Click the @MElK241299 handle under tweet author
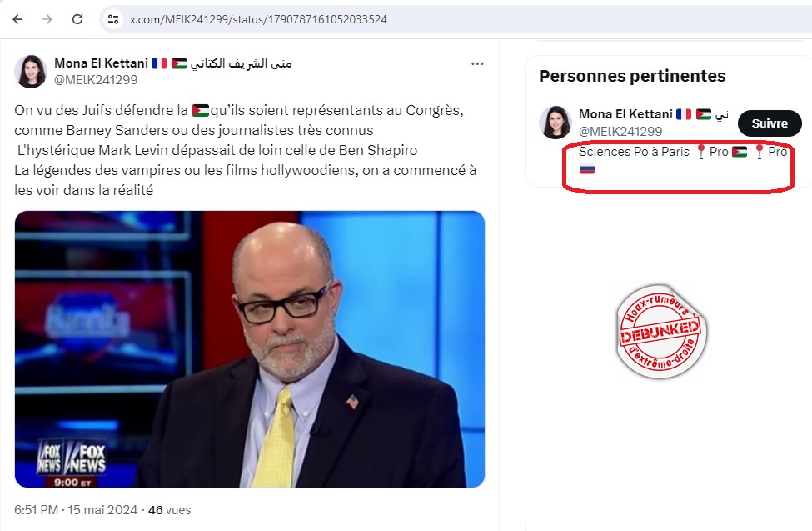The image size is (812, 531). [96, 80]
